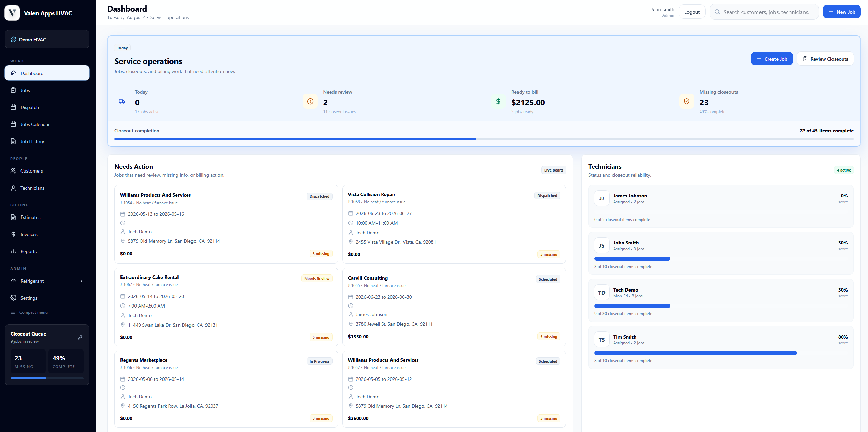Click the Closeout Queue pin icon
The width and height of the screenshot is (868, 432).
[80, 337]
